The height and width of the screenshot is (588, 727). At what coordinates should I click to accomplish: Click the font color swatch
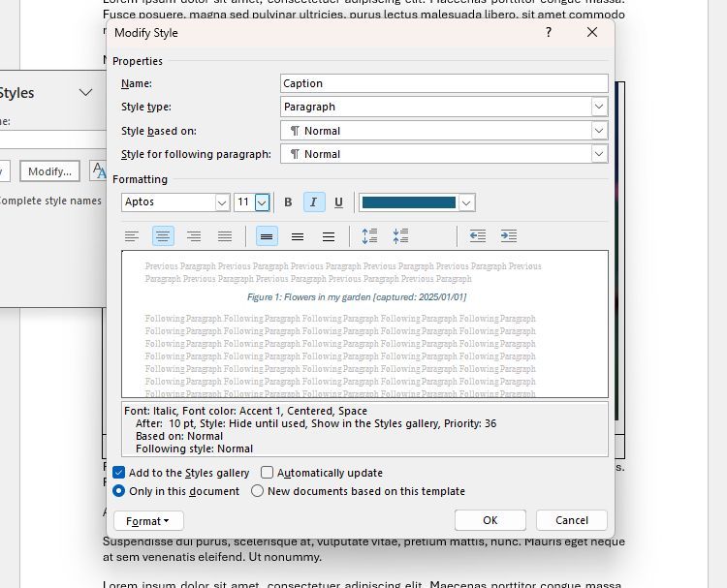click(408, 202)
